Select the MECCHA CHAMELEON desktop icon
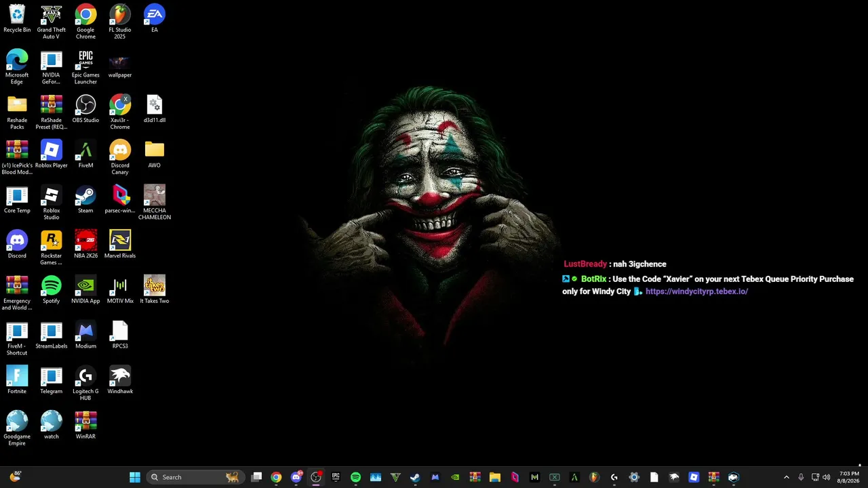The image size is (868, 488). 154,203
